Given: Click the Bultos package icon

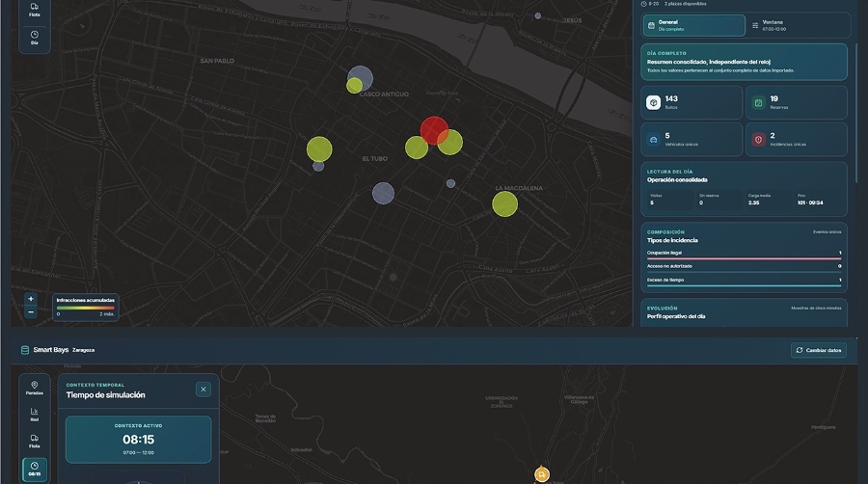Looking at the screenshot, I should 653,102.
